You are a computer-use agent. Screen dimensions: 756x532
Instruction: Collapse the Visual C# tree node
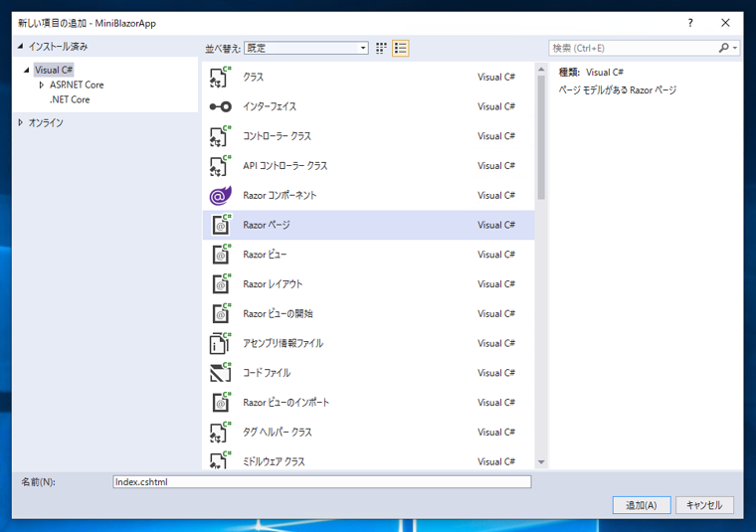27,70
